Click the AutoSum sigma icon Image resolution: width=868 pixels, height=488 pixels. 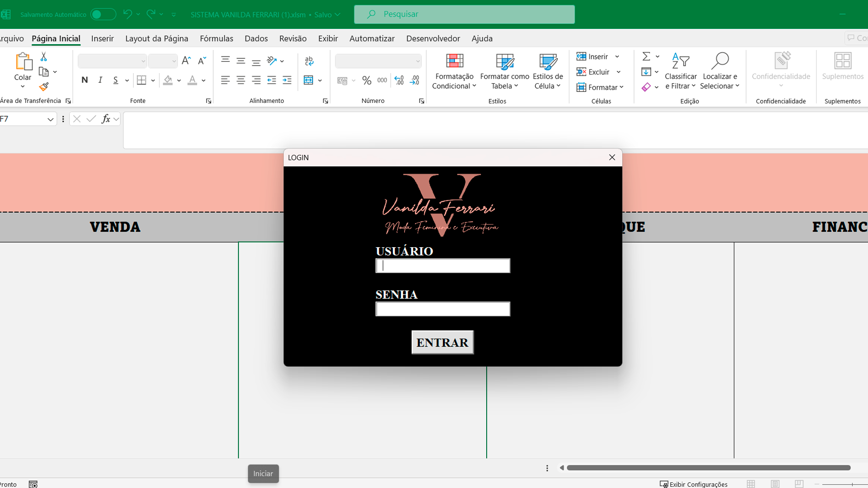646,56
